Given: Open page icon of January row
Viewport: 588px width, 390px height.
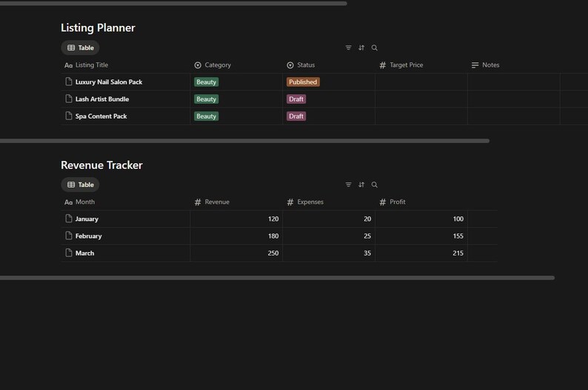Looking at the screenshot, I should (69, 219).
